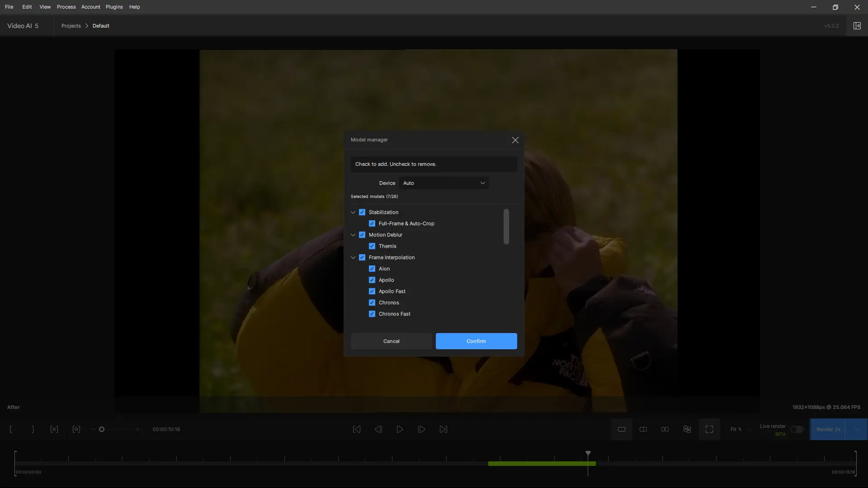Switch to side-by-side preview mode
The width and height of the screenshot is (868, 488).
665,429
